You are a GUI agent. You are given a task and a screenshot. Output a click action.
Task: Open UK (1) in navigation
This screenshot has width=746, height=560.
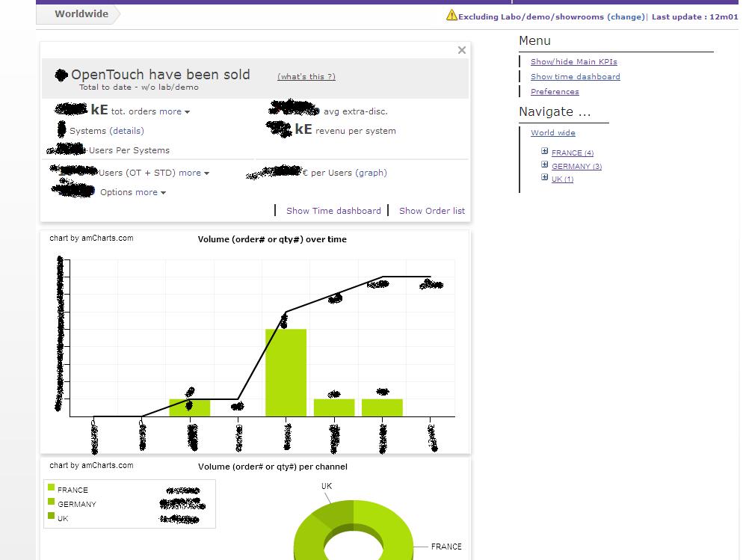562,179
